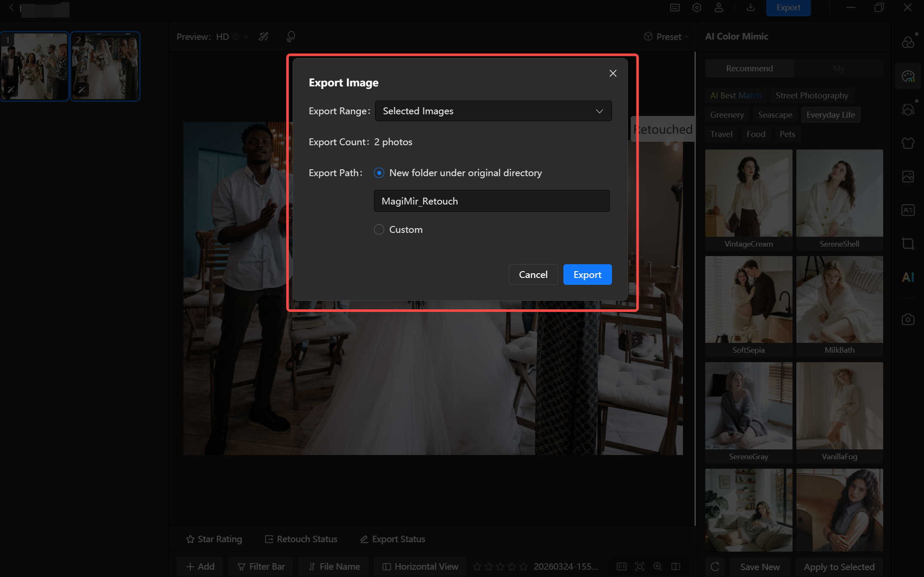Expand the Preview HD quality chevron

pyautogui.click(x=246, y=37)
